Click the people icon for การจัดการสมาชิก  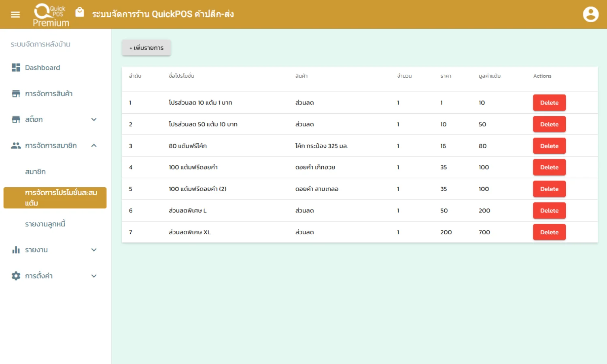tap(16, 146)
